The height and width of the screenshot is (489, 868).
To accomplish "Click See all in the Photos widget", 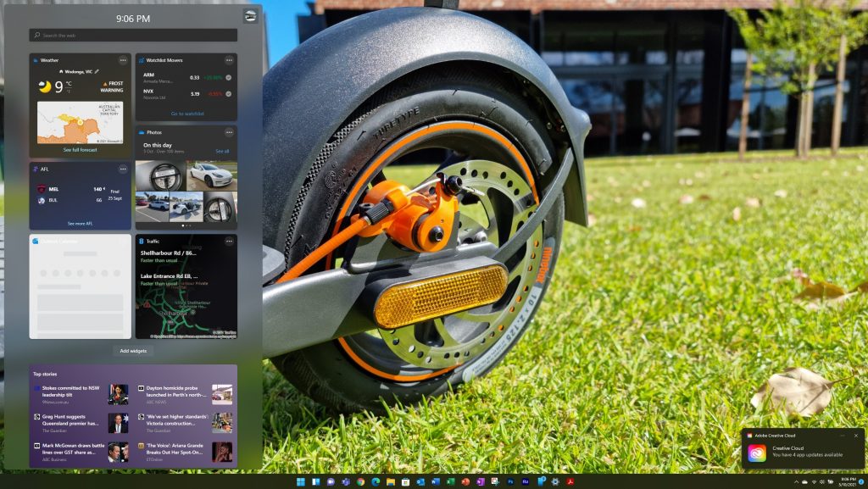I will click(x=223, y=151).
